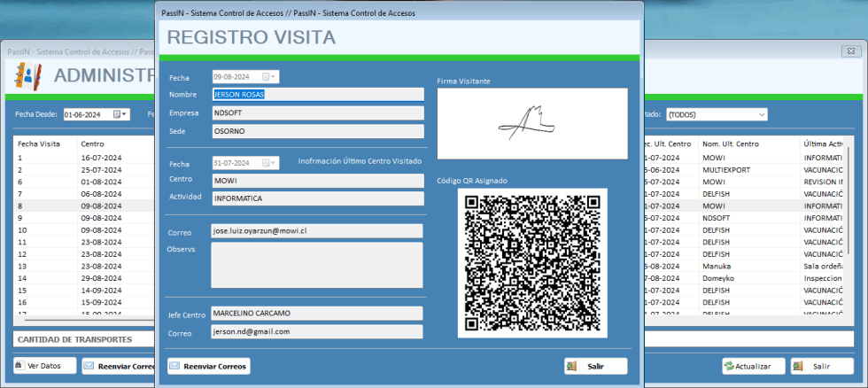
Task: Click the Actualizar button
Action: (754, 367)
